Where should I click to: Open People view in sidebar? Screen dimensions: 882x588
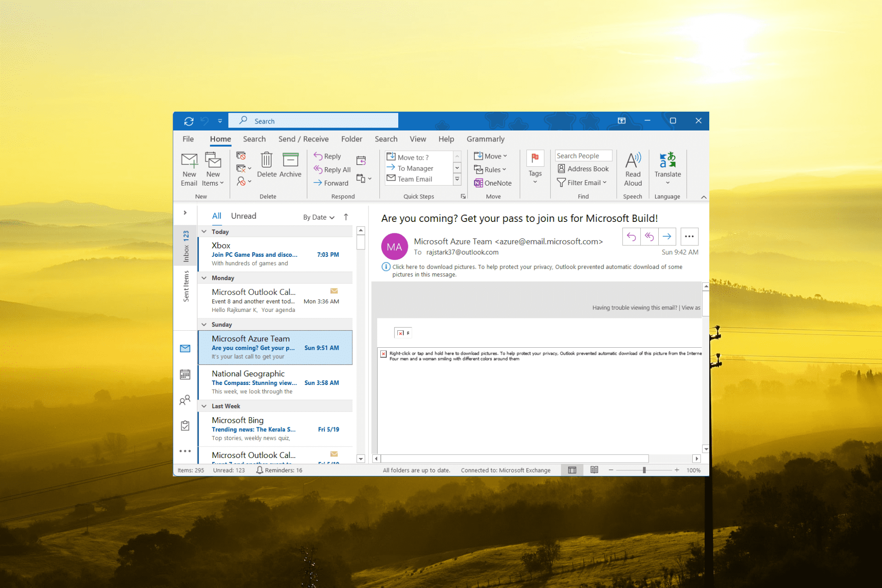click(x=185, y=400)
